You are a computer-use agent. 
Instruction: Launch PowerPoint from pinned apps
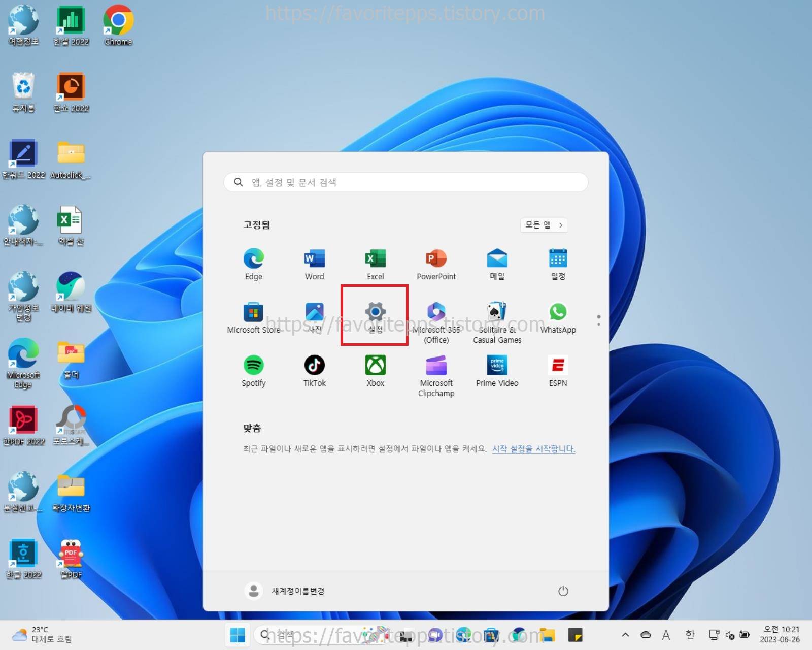[436, 264]
